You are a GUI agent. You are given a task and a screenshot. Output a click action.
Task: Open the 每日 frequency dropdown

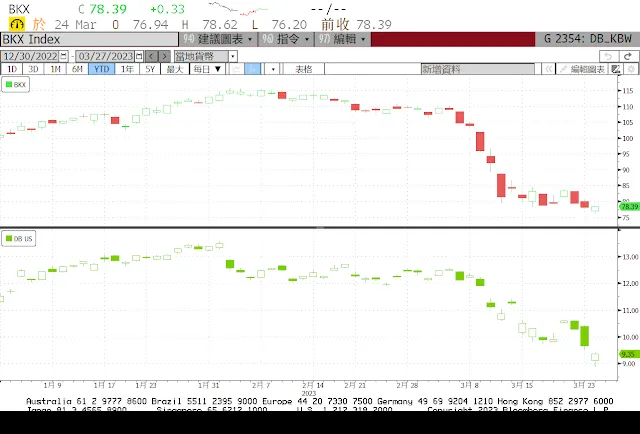207,69
